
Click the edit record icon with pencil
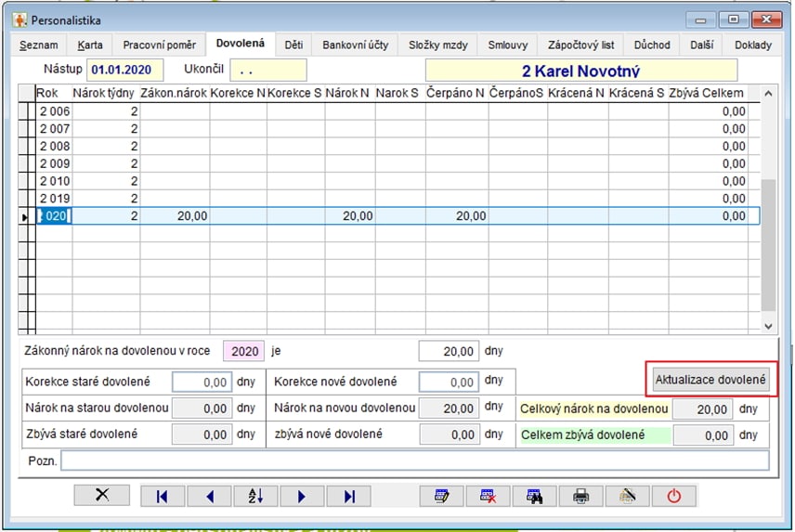click(x=441, y=496)
